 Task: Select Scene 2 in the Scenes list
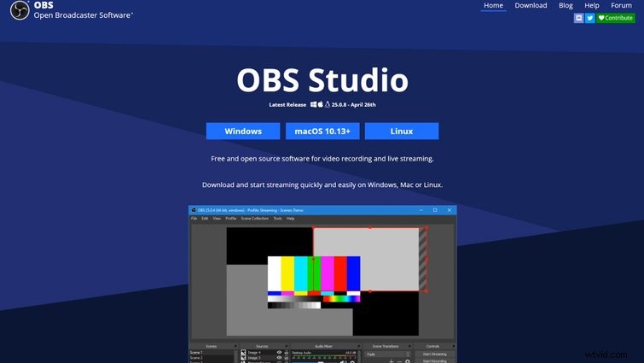click(x=212, y=358)
